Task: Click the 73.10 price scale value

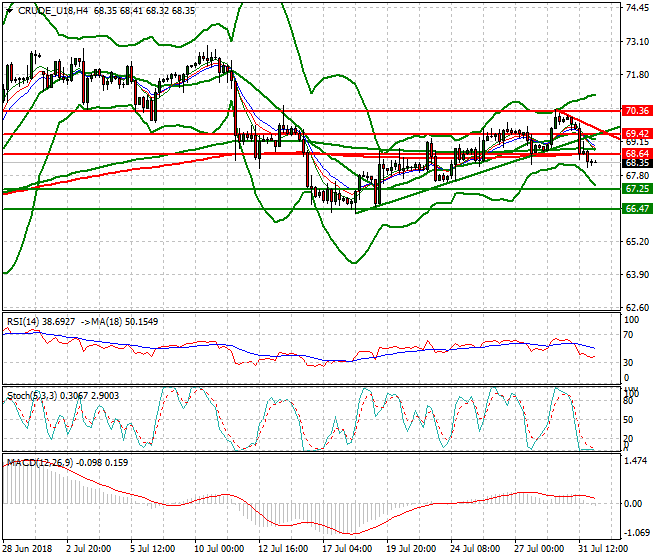Action: pyautogui.click(x=637, y=42)
